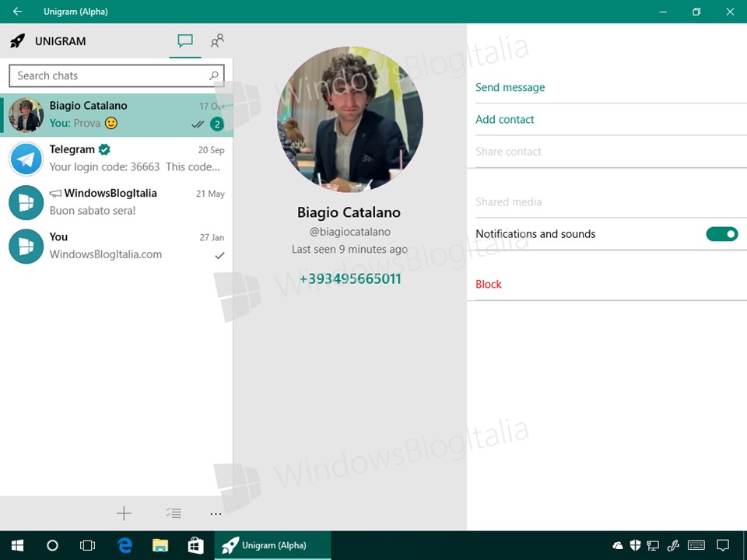Switch to the chats tab icon
The height and width of the screenshot is (560, 747).
pyautogui.click(x=185, y=41)
